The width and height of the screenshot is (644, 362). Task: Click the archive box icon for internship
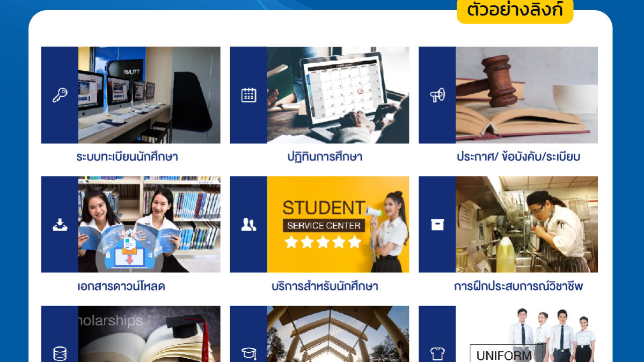[x=437, y=225]
